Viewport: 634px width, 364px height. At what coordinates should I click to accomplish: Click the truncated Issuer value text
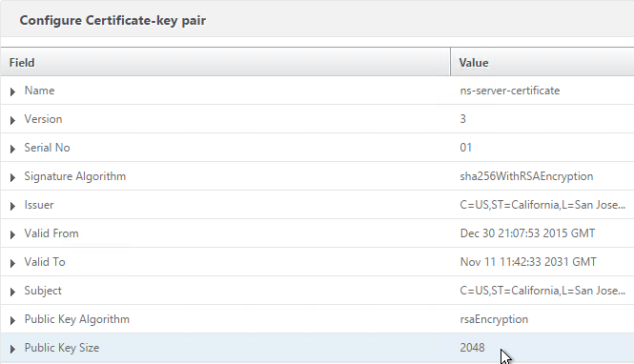click(x=542, y=205)
